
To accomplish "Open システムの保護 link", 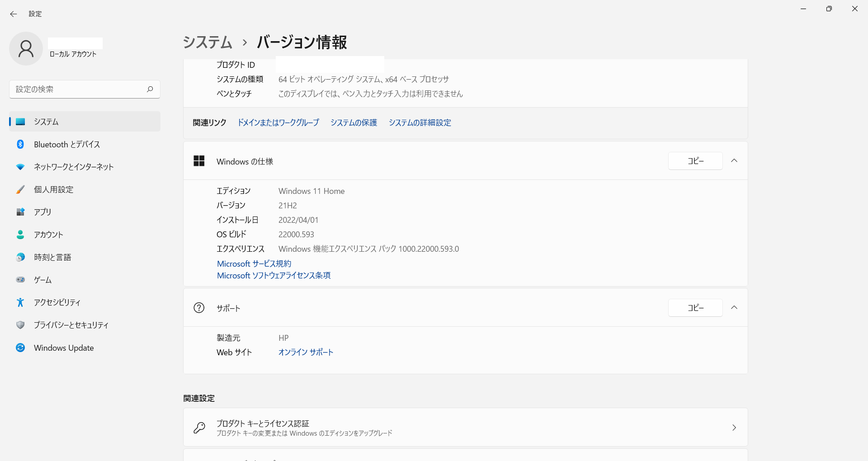I will click(x=354, y=122).
